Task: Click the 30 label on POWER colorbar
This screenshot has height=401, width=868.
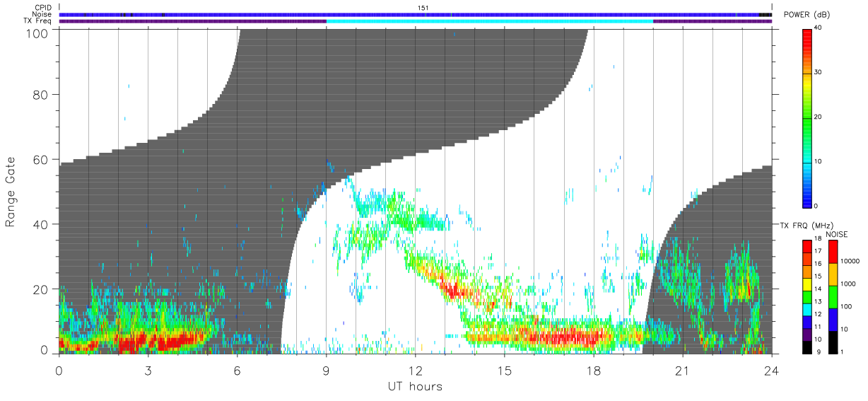Action: [x=819, y=72]
